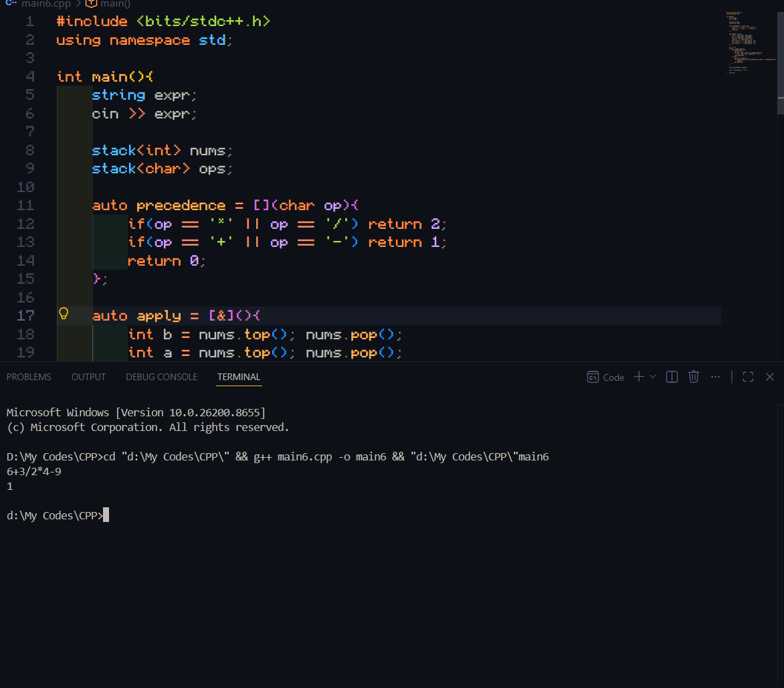
Task: Click line number 10 in the gutter
Action: (x=26, y=187)
